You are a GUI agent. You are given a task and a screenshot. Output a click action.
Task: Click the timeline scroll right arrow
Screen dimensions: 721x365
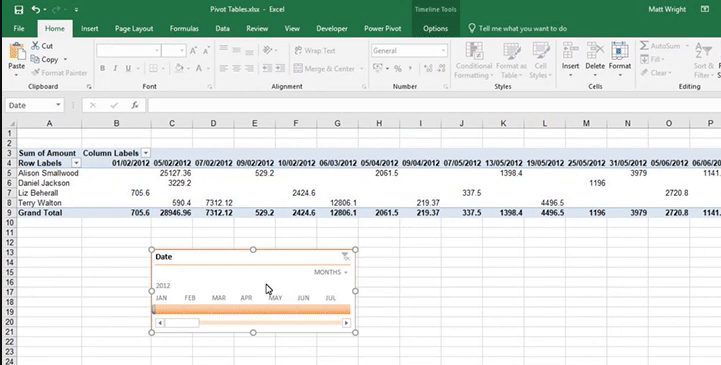coord(346,323)
